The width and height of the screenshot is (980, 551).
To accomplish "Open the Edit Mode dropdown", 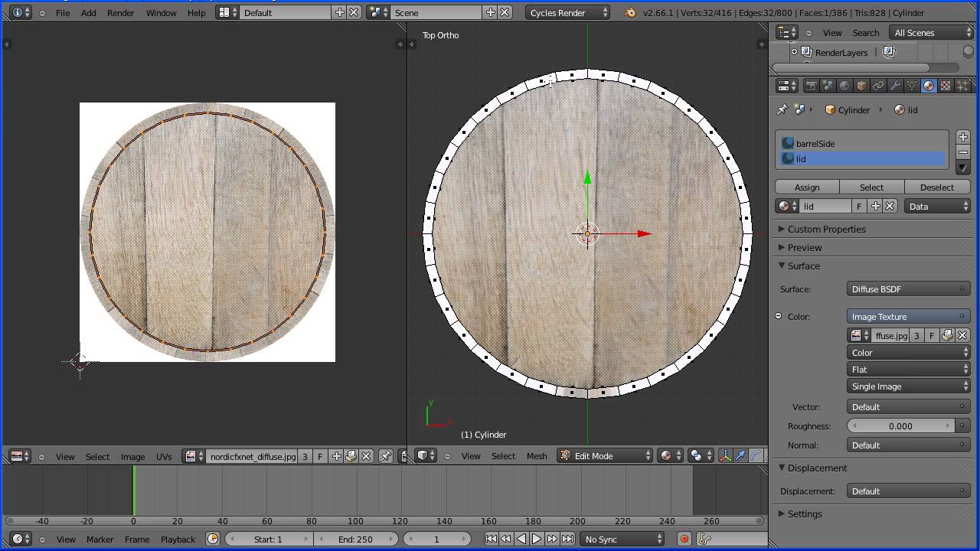I will [604, 456].
